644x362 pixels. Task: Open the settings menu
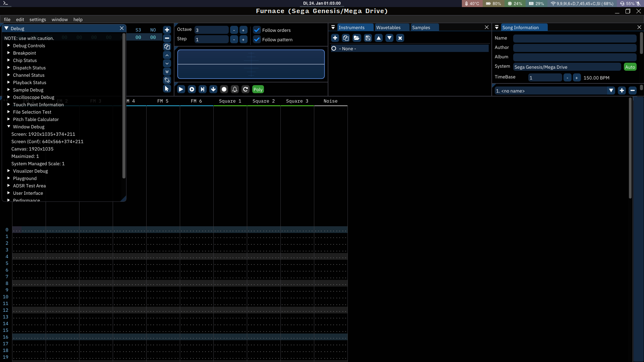[x=38, y=19]
